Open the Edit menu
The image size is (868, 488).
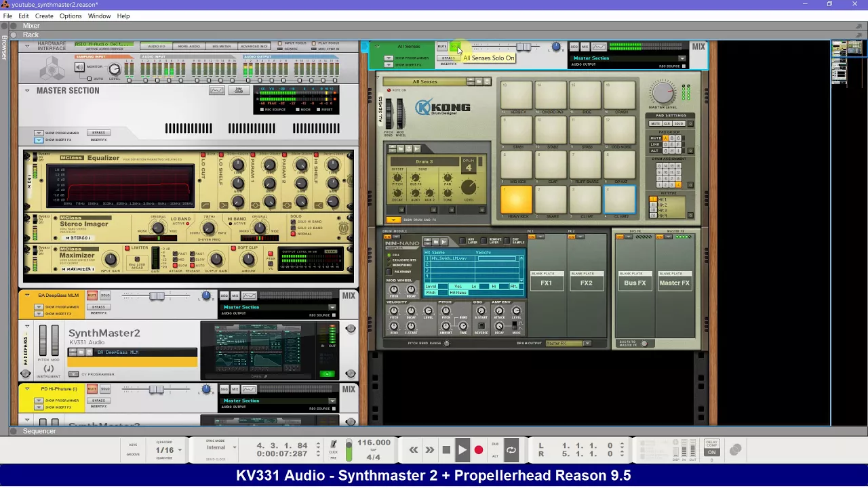24,16
